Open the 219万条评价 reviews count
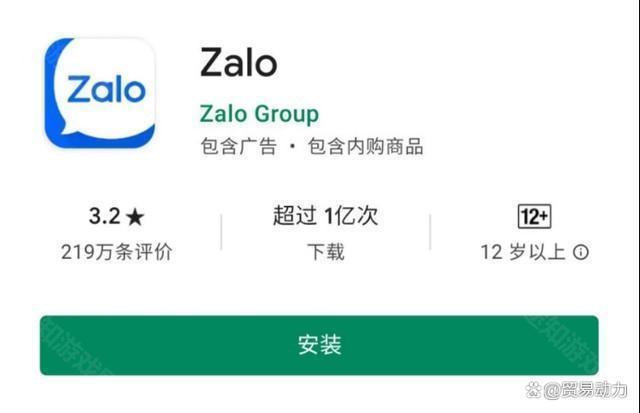 pos(116,252)
